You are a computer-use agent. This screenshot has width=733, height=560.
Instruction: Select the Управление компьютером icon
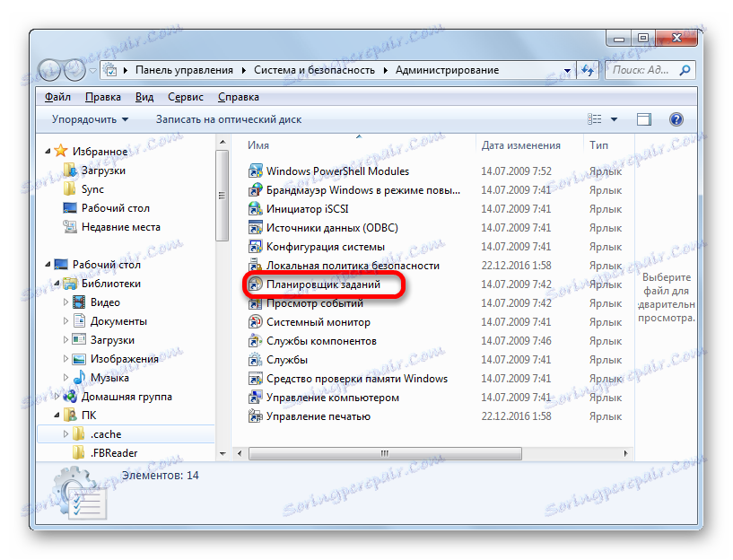pos(255,398)
